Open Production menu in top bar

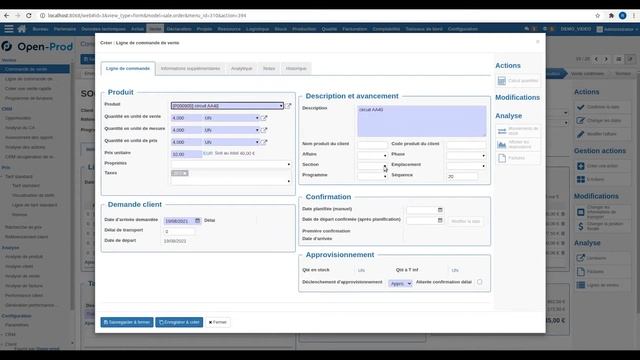(x=304, y=29)
